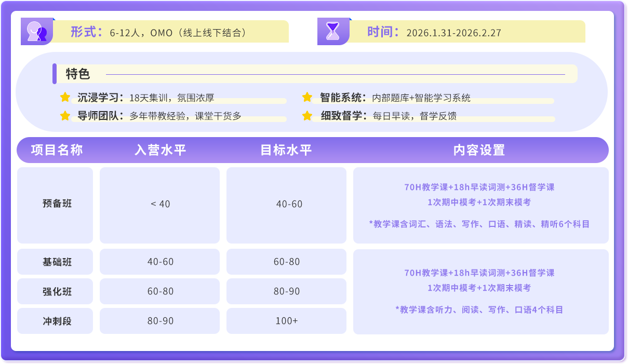Screen dimensions: 628x364
Task: Select the 内容设置 column header
Action: (x=479, y=151)
